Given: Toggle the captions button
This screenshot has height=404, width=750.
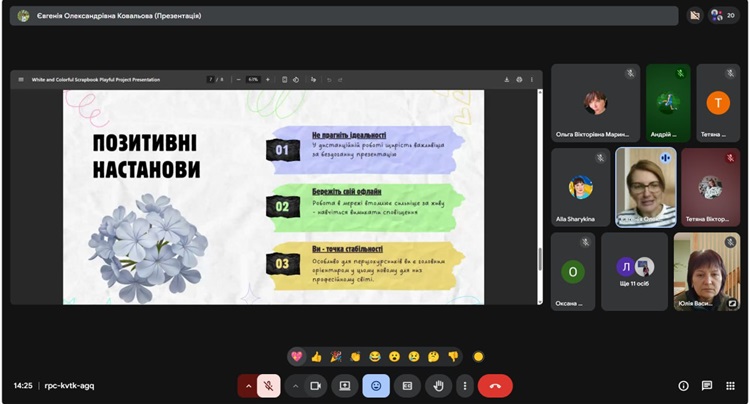Looking at the screenshot, I should tap(407, 385).
